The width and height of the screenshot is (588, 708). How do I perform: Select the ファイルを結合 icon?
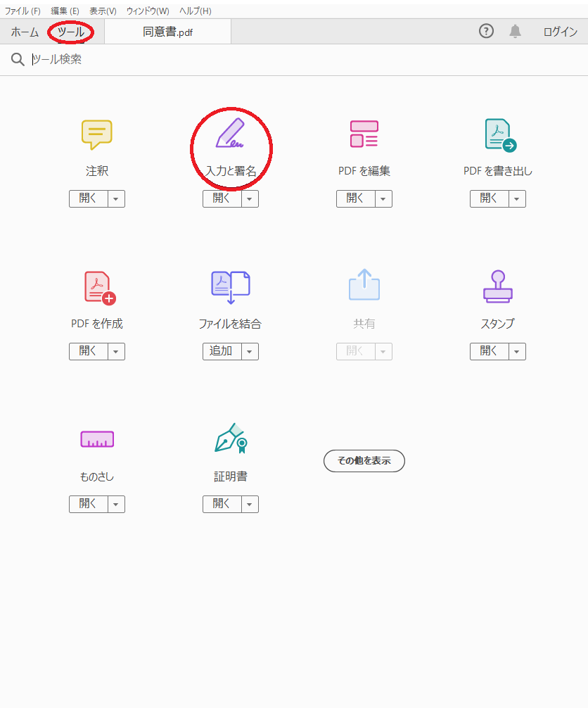point(230,286)
